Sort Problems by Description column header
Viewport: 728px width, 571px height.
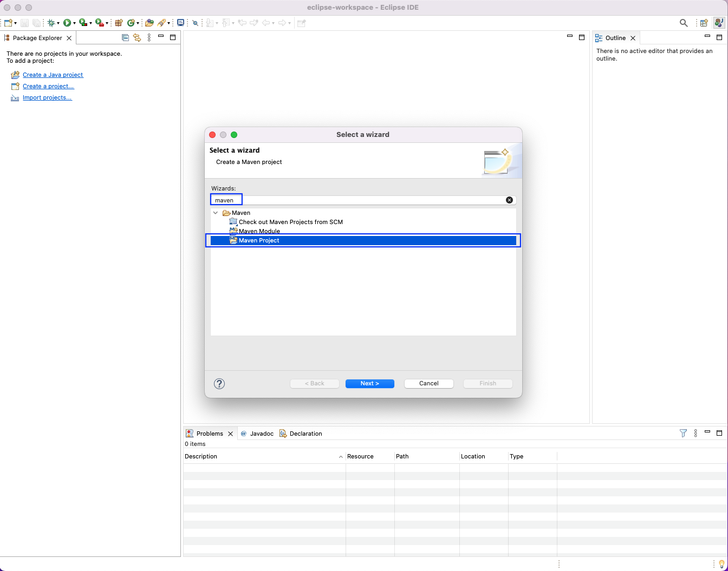[x=264, y=456]
